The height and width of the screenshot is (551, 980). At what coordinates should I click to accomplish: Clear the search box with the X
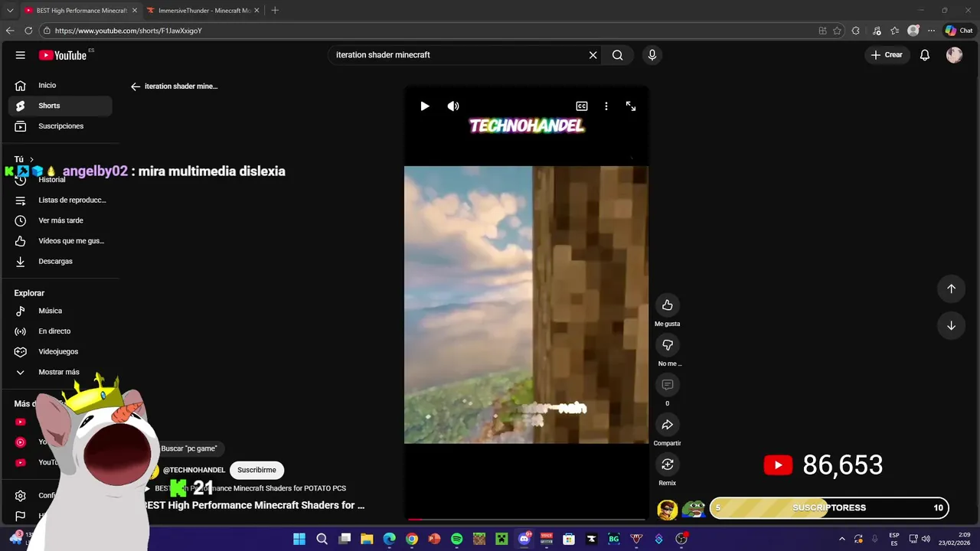pyautogui.click(x=593, y=55)
